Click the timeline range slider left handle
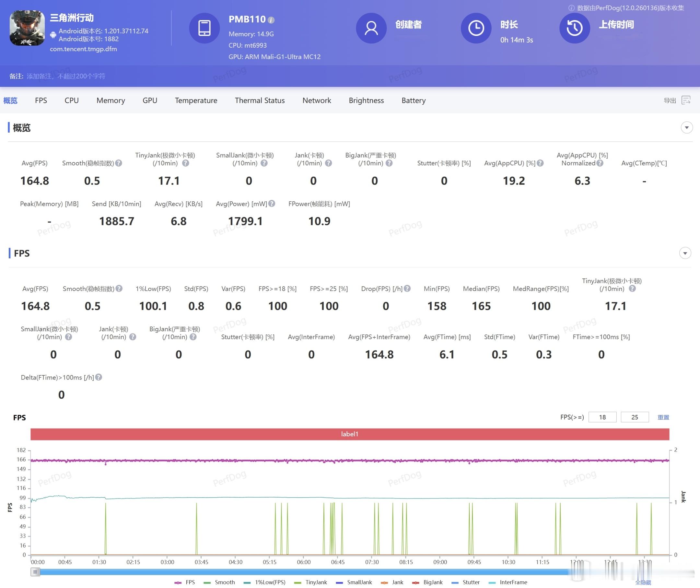This screenshot has width=700, height=588. coord(35,572)
